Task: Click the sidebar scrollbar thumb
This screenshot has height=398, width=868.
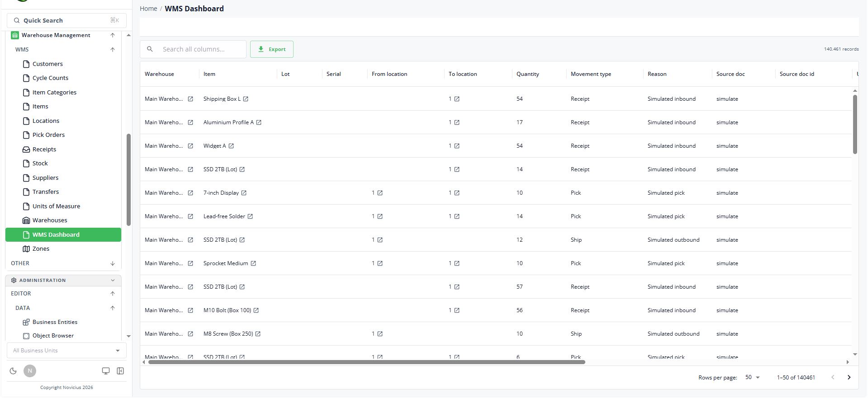Action: 128,180
